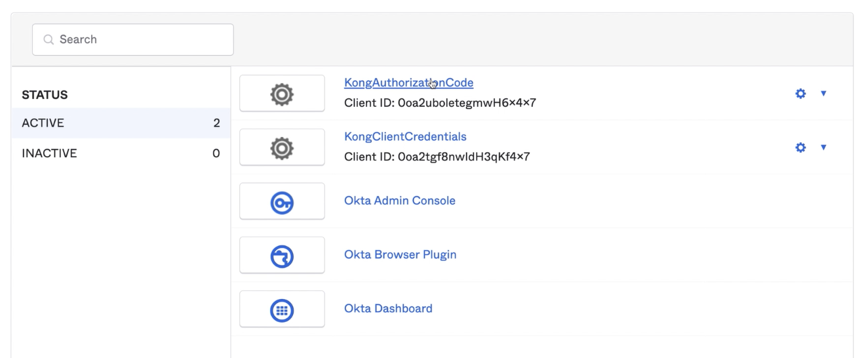Click the Okta Browser Plugin icon tile
Image resolution: width=868 pixels, height=358 pixels.
282,255
